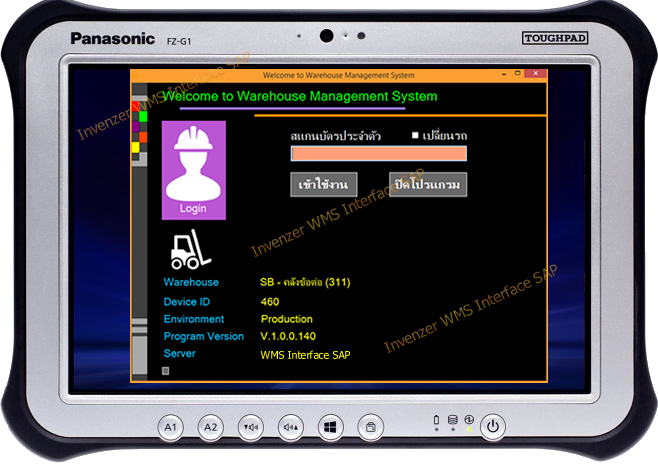Click the ปิดโปรแกรม close program button

pyautogui.click(x=428, y=184)
